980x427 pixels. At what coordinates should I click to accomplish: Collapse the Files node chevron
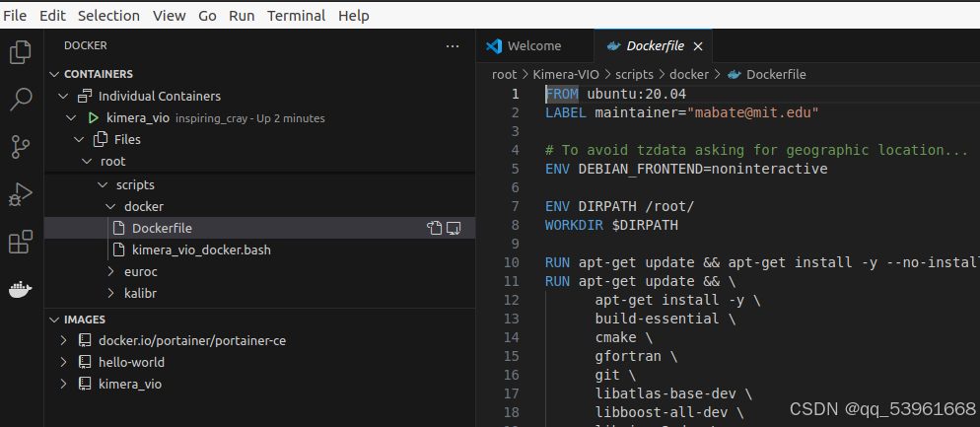[x=79, y=139]
